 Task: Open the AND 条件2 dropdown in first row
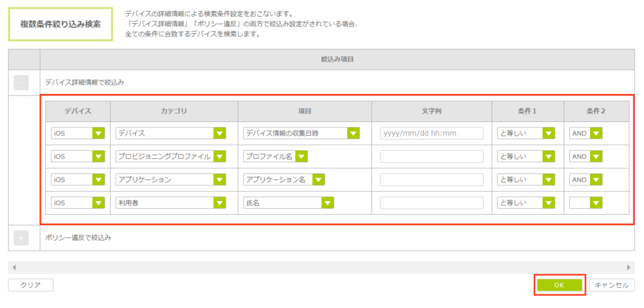[x=586, y=133]
